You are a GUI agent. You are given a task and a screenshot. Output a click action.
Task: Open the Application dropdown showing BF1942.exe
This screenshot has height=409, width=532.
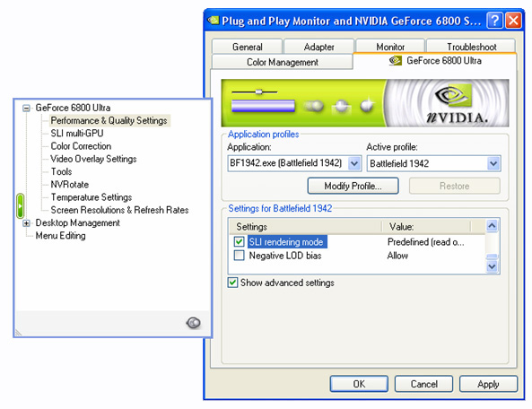pyautogui.click(x=354, y=163)
